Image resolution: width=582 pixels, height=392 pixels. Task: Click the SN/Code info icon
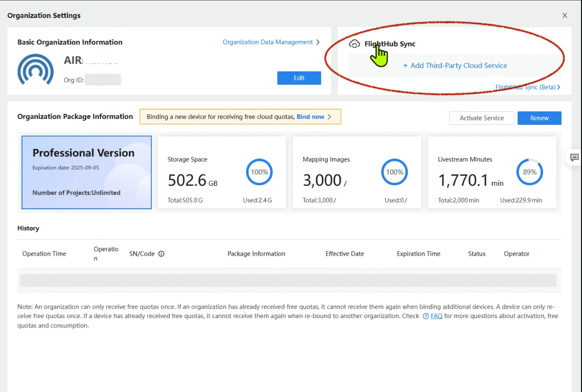161,254
